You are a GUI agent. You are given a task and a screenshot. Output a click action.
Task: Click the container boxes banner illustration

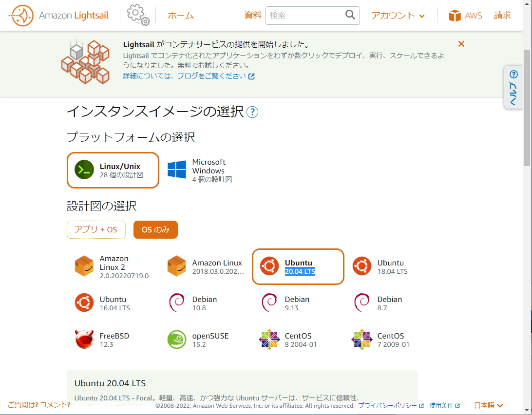point(85,62)
